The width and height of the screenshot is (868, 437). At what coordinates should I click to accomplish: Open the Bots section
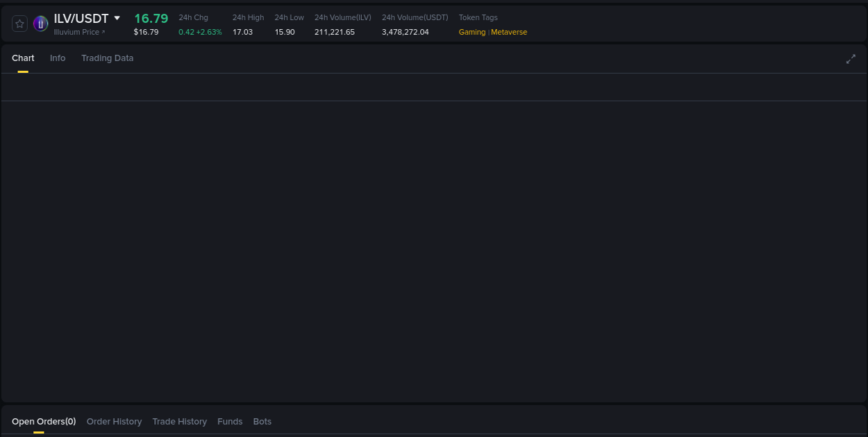point(262,421)
